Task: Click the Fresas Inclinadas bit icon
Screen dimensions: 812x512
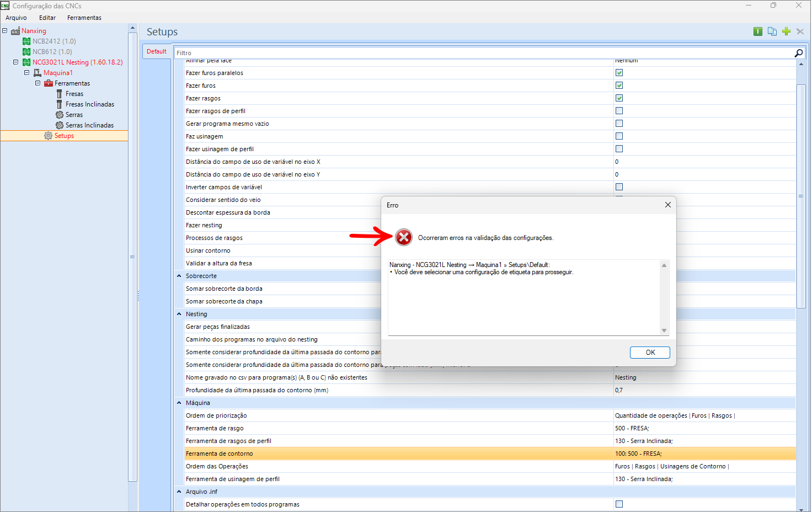Action: [x=60, y=104]
